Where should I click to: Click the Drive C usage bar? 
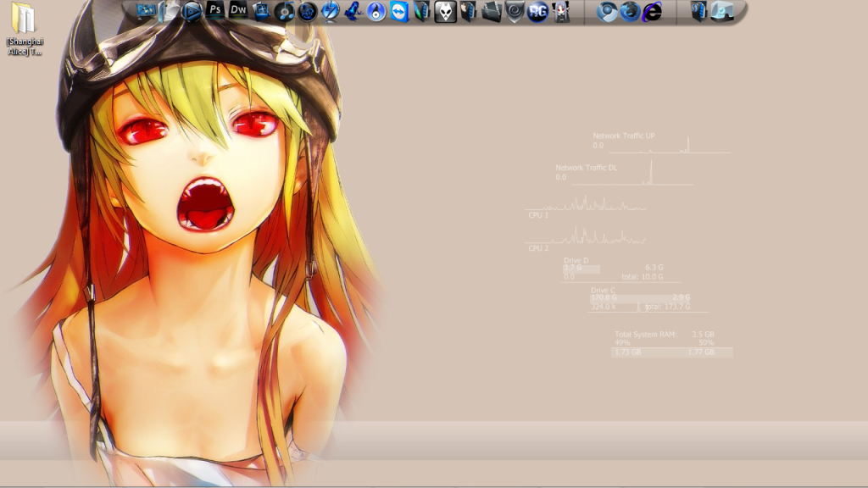click(x=640, y=298)
